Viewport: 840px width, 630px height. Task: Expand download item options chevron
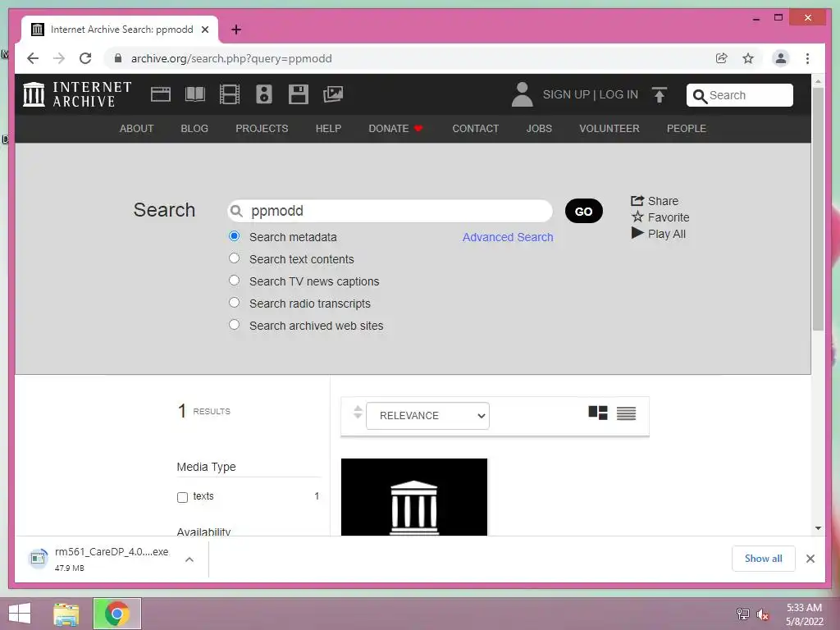[189, 559]
